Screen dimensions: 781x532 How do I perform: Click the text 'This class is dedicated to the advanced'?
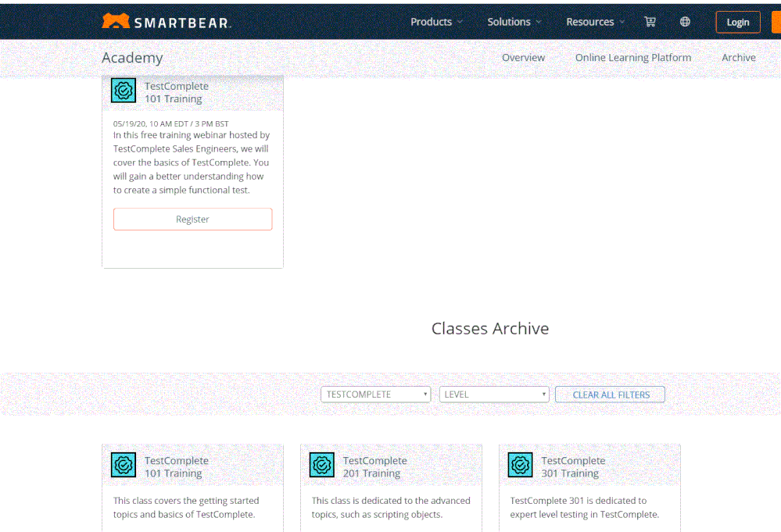(x=391, y=501)
